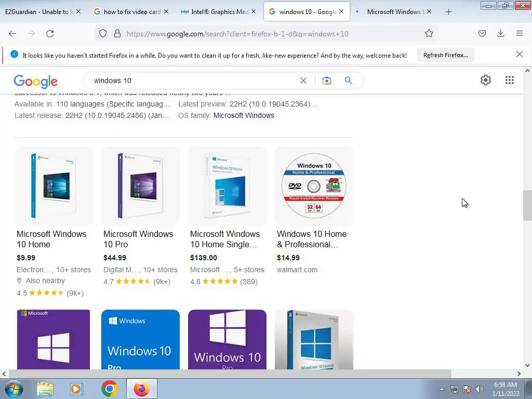Clear the Google search box
The image size is (532, 399).
303,81
